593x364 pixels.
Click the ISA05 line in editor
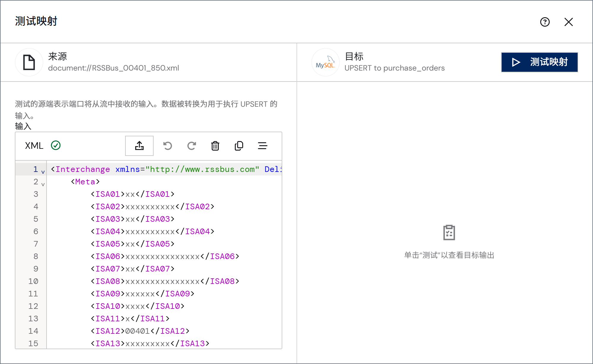click(x=133, y=244)
